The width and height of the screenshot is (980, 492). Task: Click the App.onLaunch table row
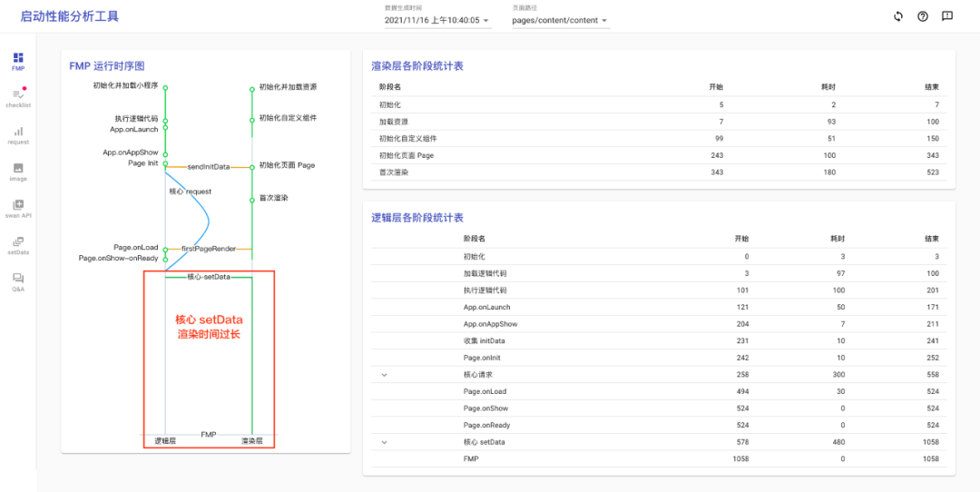(x=659, y=308)
